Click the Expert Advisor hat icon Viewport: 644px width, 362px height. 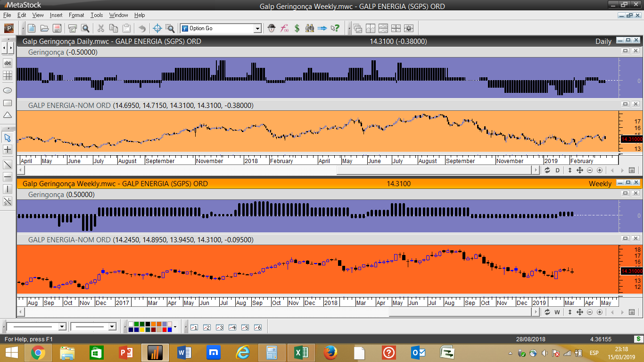pyautogui.click(x=272, y=28)
